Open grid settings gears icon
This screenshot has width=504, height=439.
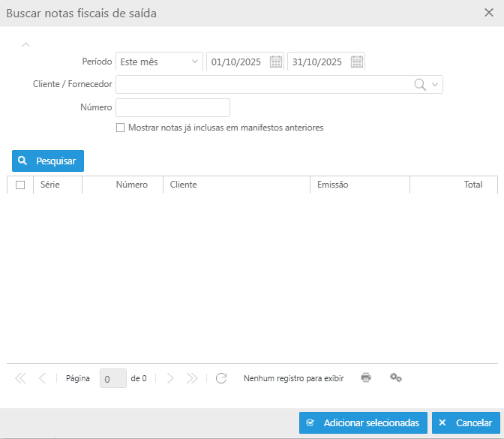(396, 377)
